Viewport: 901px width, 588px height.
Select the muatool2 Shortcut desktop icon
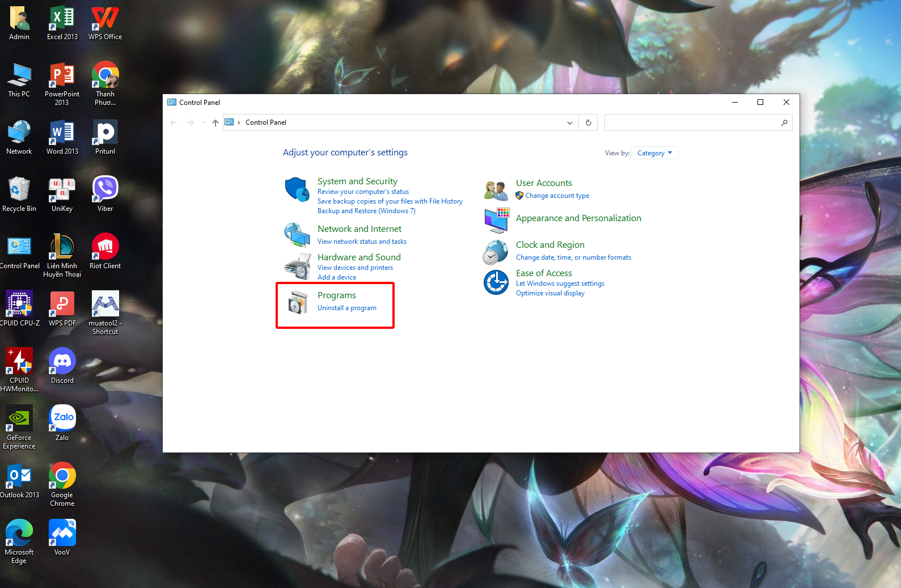tap(105, 313)
